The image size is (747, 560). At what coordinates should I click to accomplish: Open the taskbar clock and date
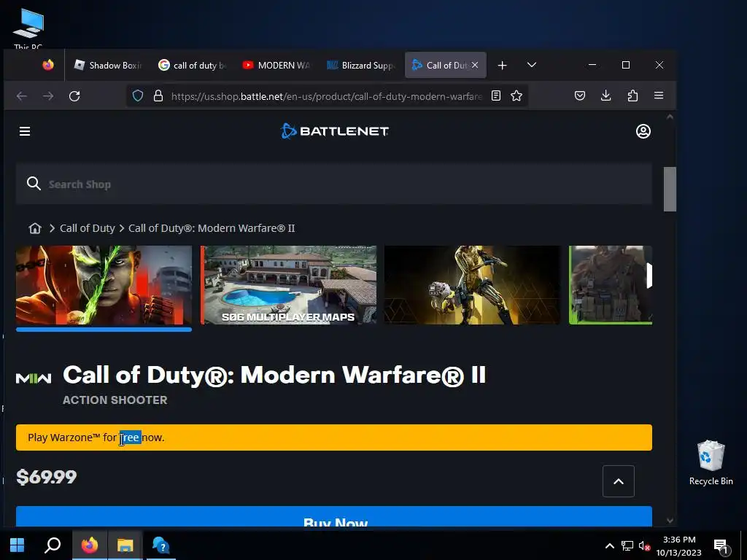point(679,545)
